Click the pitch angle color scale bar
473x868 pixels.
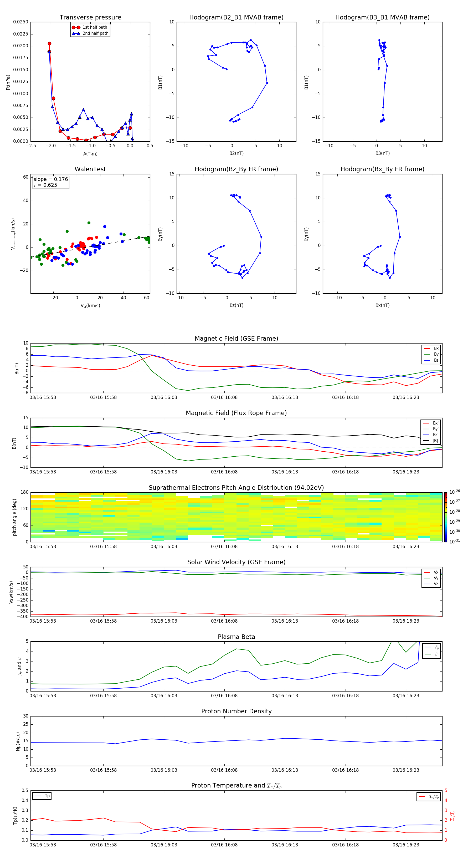445,517
